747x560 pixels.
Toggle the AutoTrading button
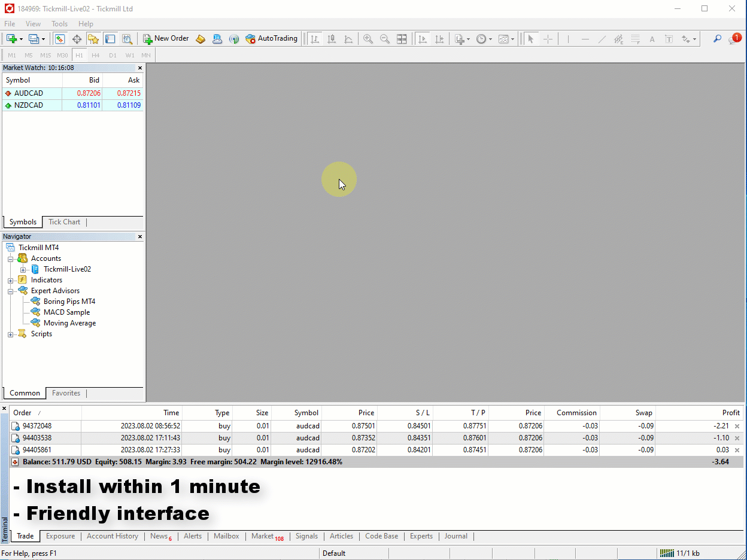[x=271, y=39]
